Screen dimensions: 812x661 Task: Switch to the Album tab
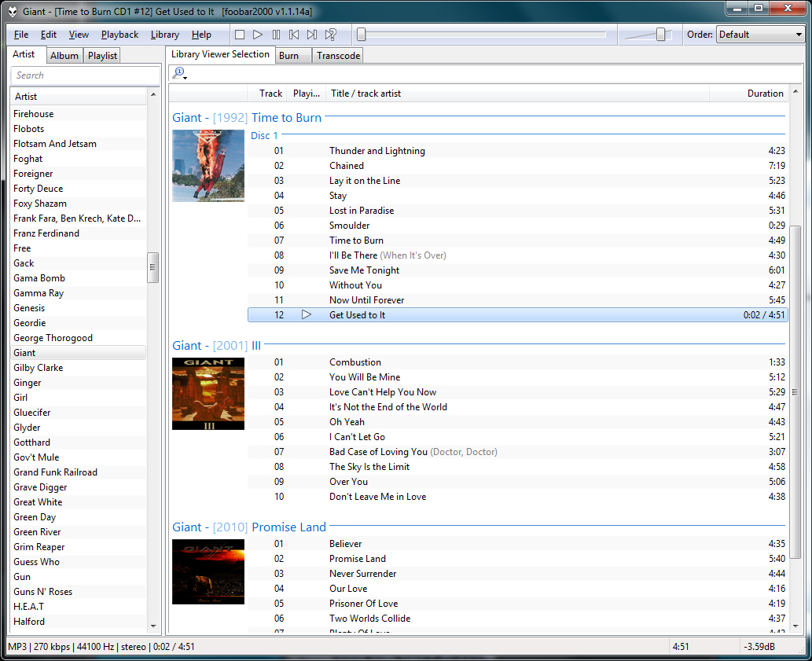(x=64, y=55)
